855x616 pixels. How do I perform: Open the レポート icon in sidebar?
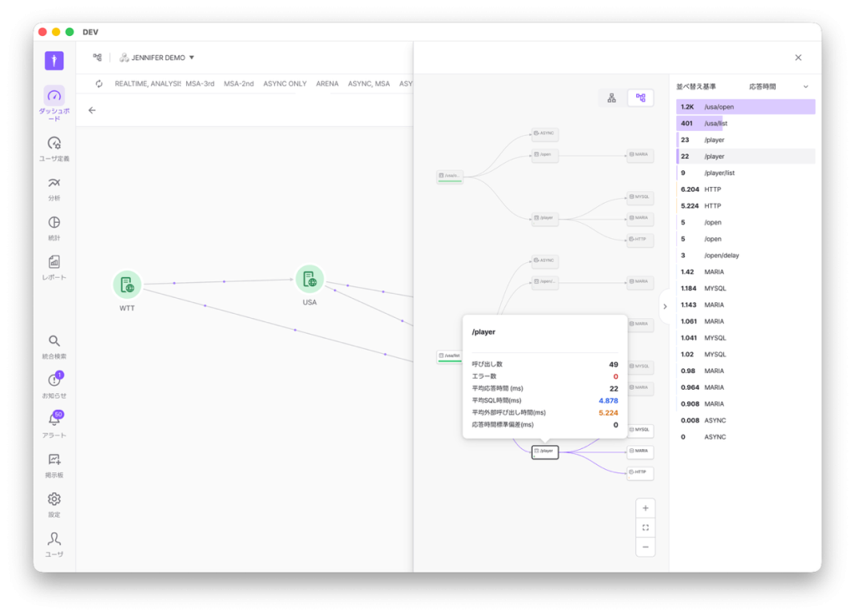(x=53, y=262)
